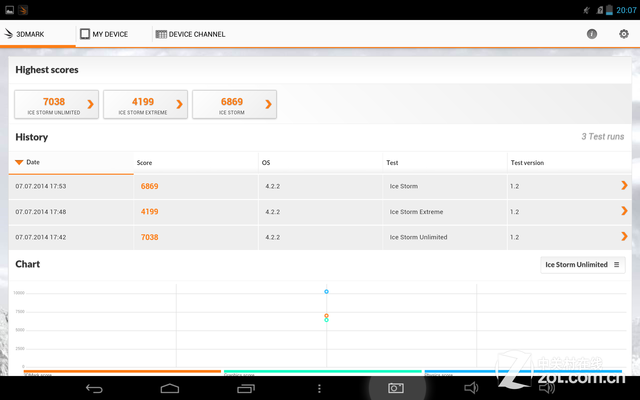This screenshot has height=400, width=640.
Task: Switch to the 3DMARK tab
Action: pyautogui.click(x=38, y=34)
